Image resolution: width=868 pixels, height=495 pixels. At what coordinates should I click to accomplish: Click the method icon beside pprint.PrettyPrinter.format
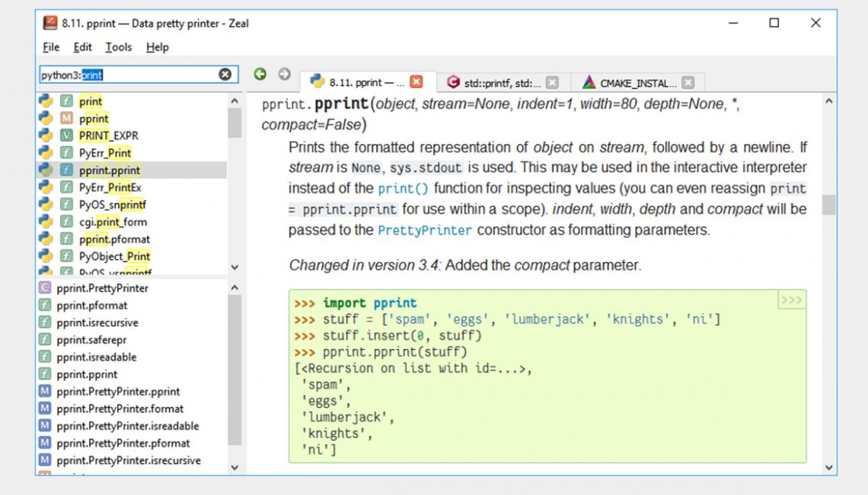click(45, 409)
